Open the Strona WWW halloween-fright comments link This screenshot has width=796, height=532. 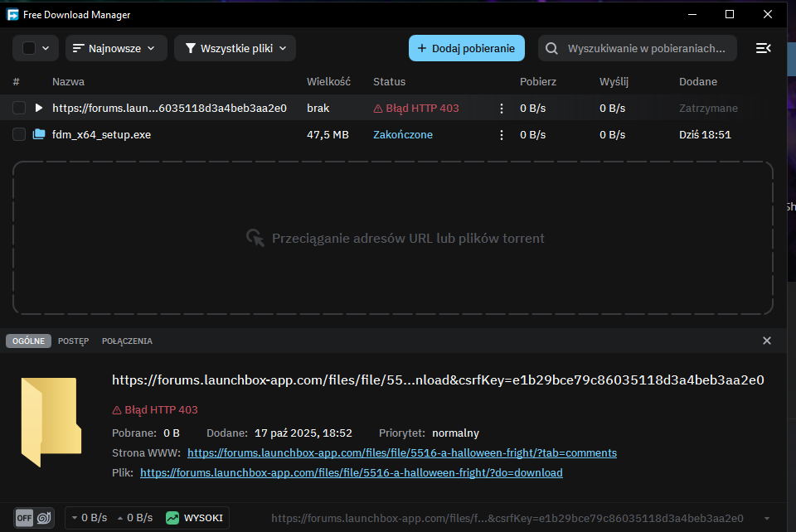pos(401,453)
